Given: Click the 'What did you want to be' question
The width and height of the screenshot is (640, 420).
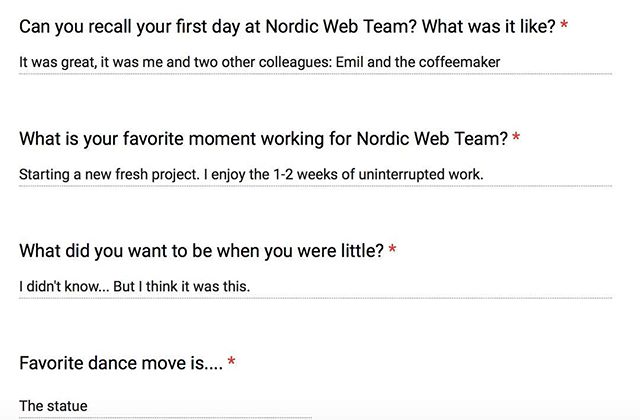Looking at the screenshot, I should click(201, 251).
